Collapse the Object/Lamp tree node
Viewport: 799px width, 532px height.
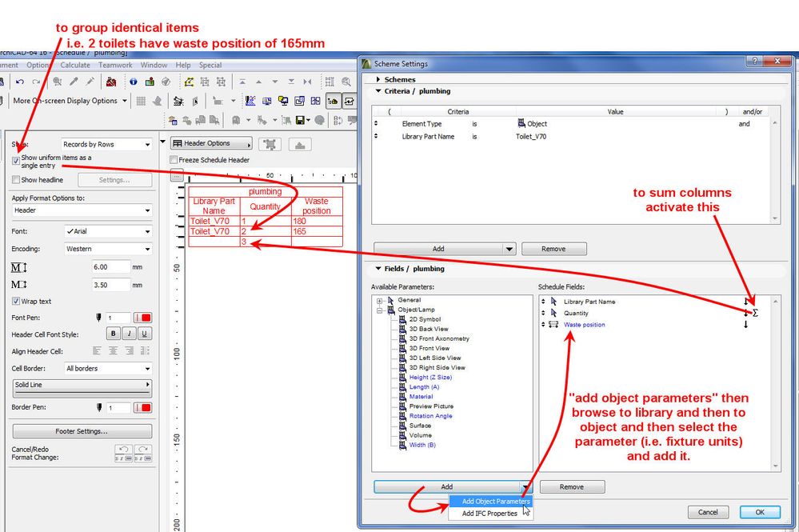tap(379, 310)
